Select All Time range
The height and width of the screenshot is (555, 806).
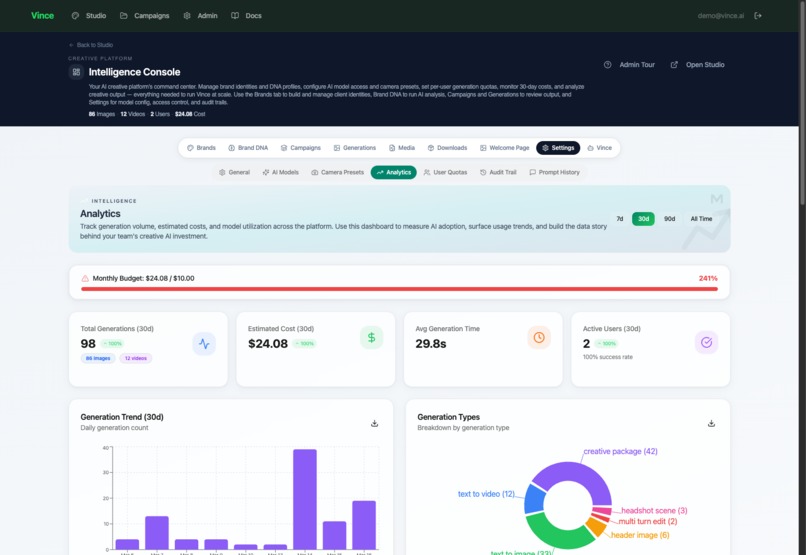701,219
